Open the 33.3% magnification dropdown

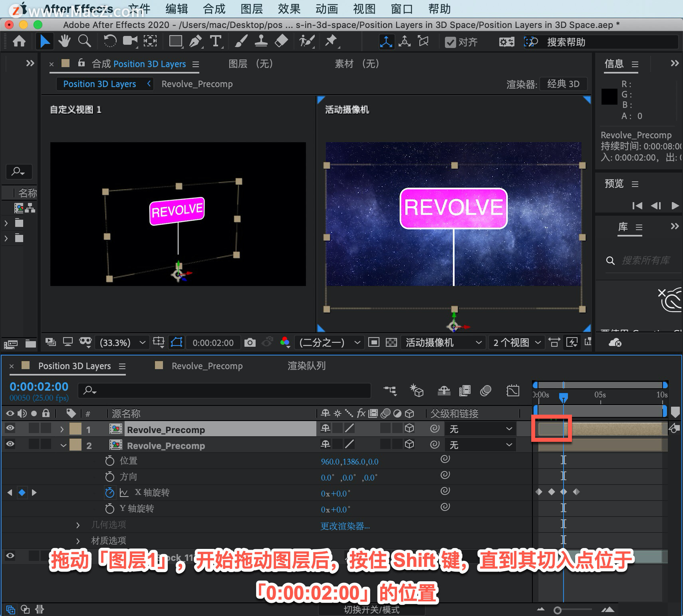[x=122, y=342]
